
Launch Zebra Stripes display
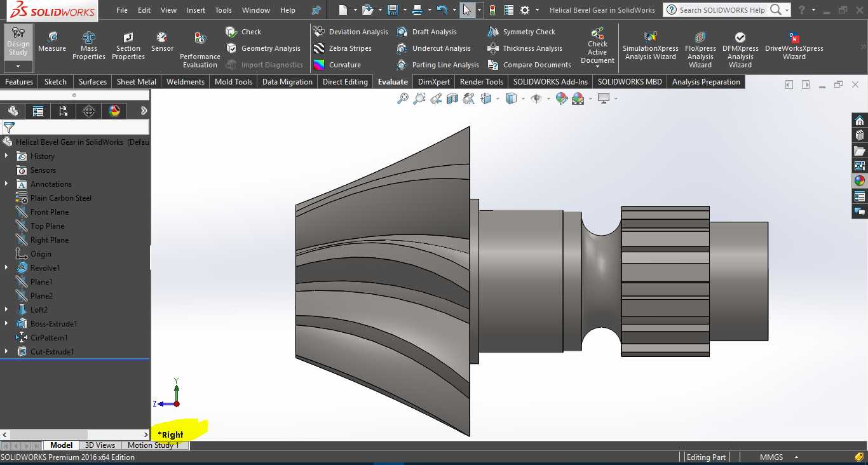(x=343, y=48)
